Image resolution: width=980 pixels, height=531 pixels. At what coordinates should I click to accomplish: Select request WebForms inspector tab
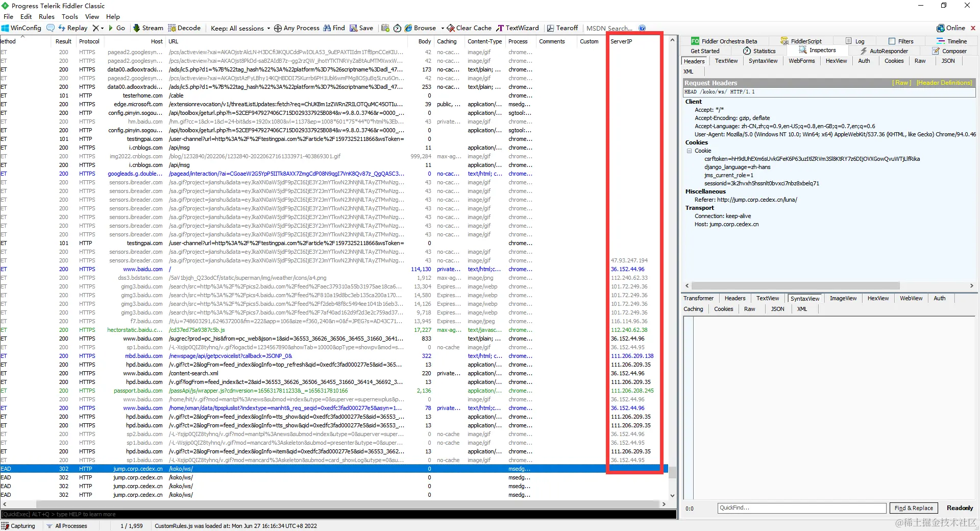(x=802, y=61)
